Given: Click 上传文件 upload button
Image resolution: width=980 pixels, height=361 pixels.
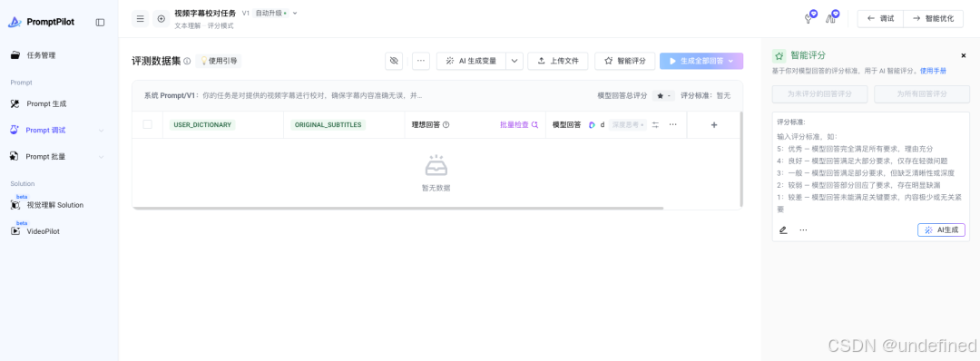Looking at the screenshot, I should [557, 61].
